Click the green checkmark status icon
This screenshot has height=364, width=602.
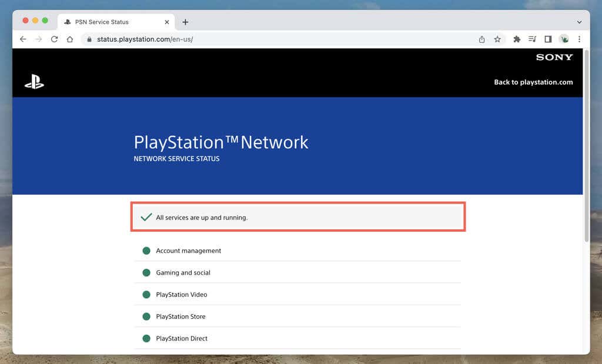145,216
